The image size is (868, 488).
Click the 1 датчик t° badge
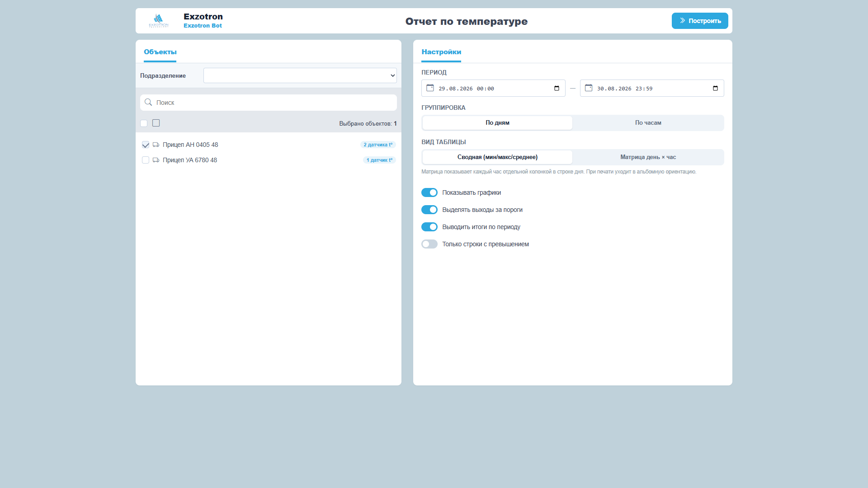(379, 160)
